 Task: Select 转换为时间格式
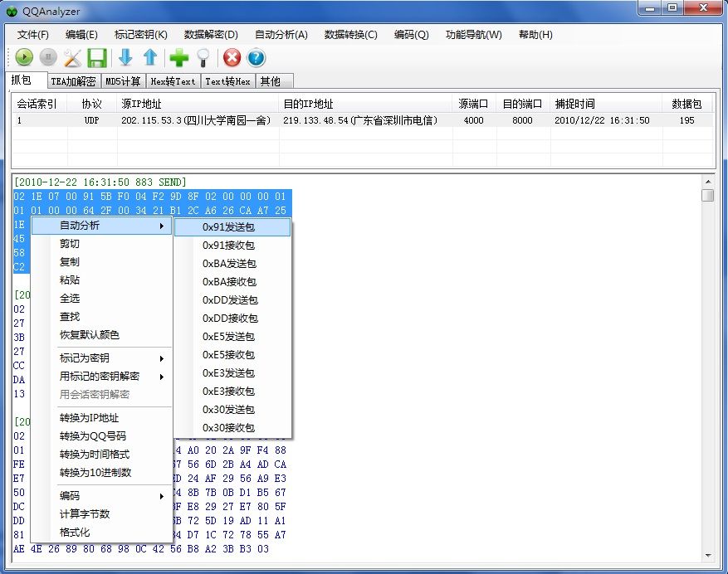point(101,455)
